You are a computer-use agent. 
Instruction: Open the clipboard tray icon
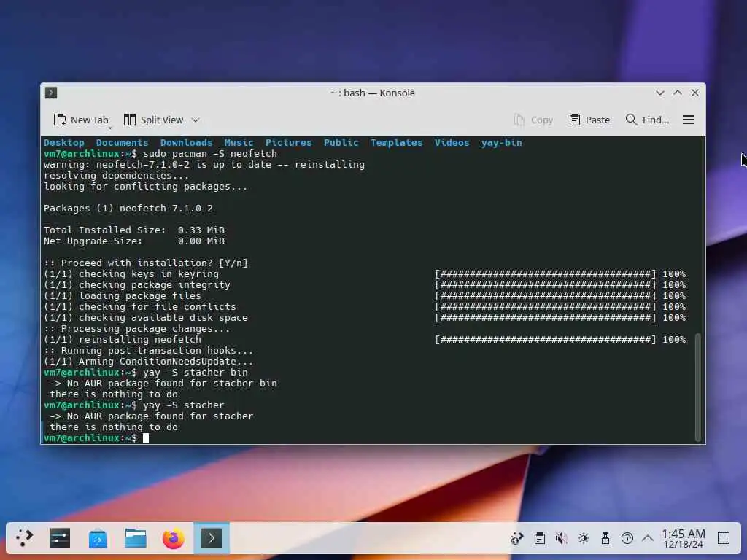click(539, 539)
